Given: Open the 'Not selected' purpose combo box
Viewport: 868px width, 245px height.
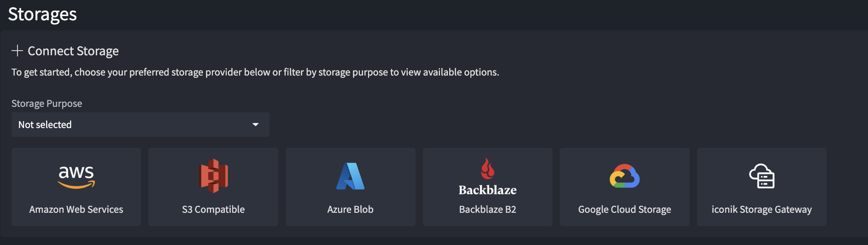Looking at the screenshot, I should (x=134, y=125).
